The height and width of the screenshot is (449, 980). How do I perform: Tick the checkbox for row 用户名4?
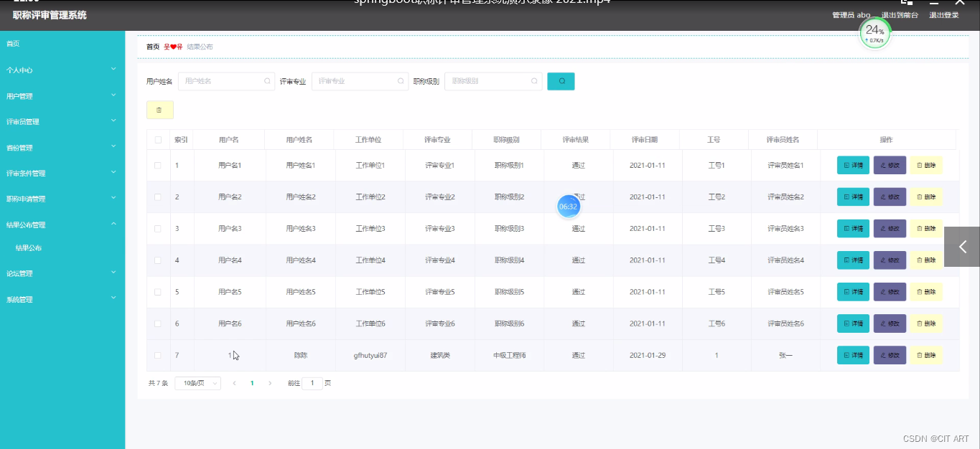158,260
